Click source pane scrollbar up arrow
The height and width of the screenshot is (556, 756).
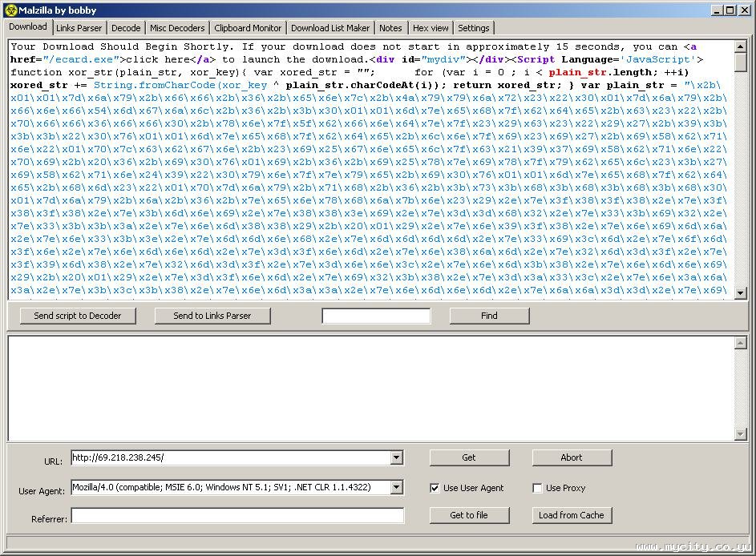[x=741, y=46]
